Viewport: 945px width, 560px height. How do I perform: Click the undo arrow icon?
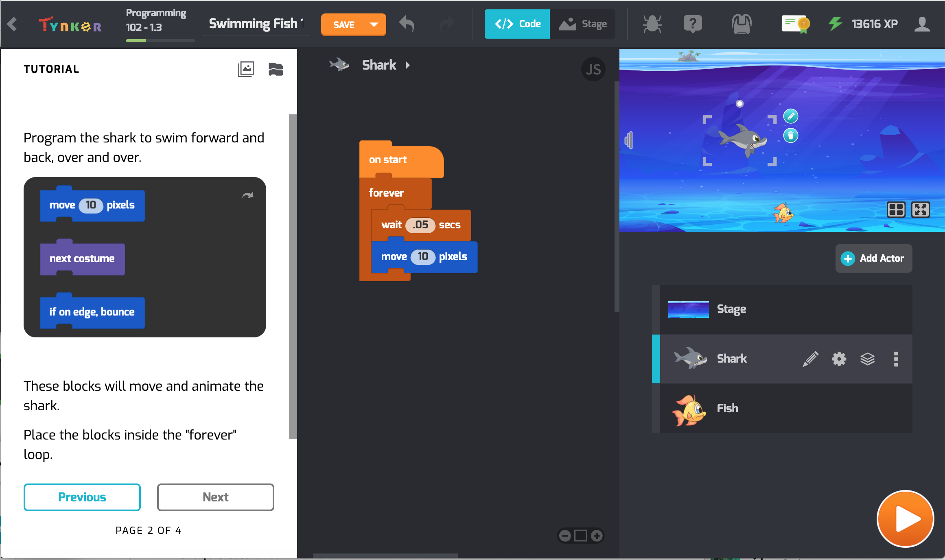coord(407,24)
